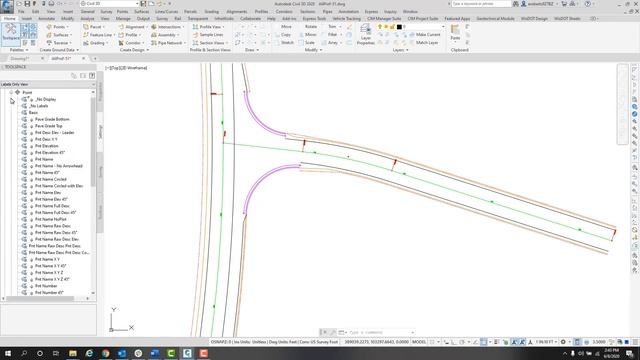Open Windows Start menu
This screenshot has width=640, height=360.
pos(7,353)
